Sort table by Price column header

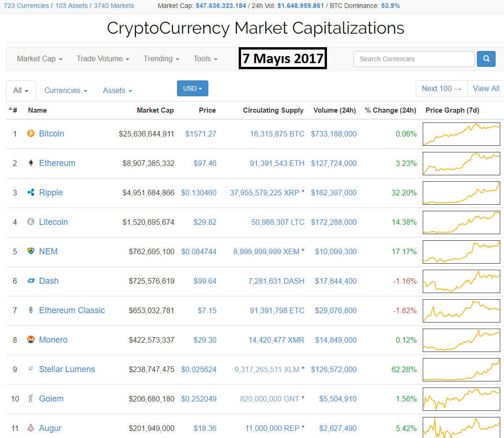207,110
